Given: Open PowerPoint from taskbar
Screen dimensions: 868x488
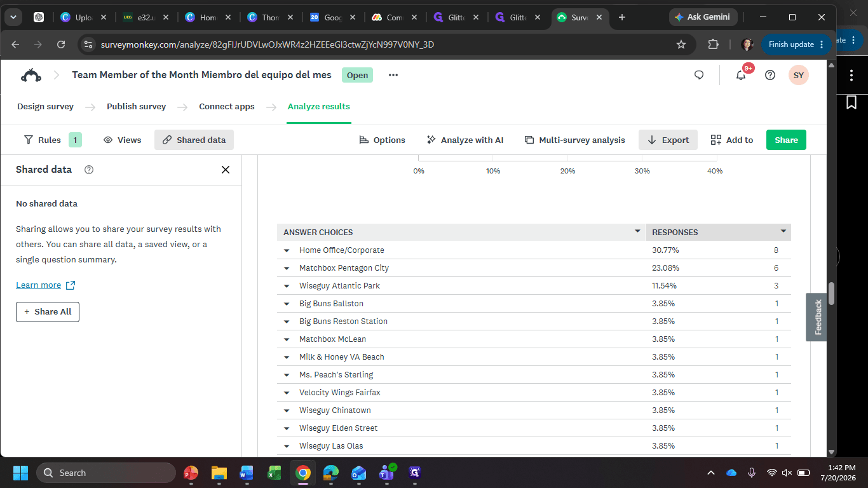Looking at the screenshot, I should [191, 473].
